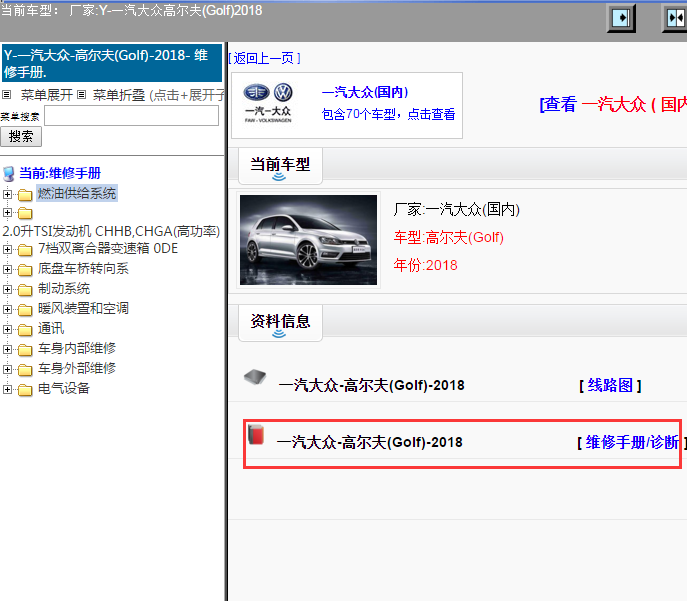Click the 当前车型 section tab
Screen dimensions: 687x601
280,166
